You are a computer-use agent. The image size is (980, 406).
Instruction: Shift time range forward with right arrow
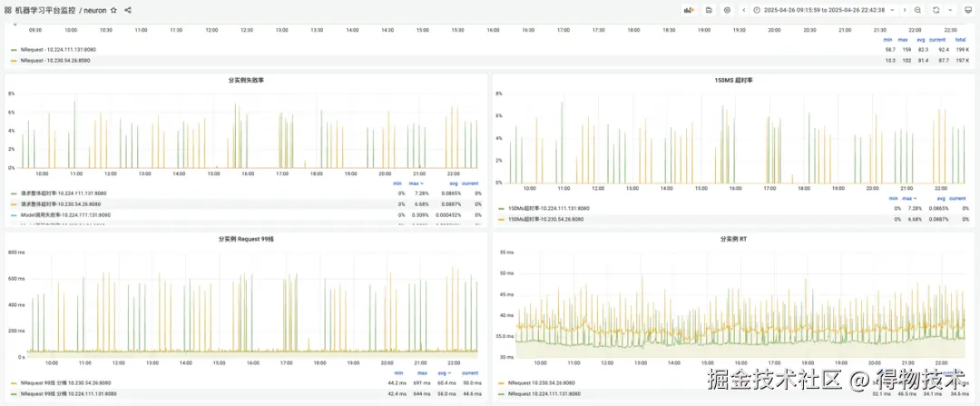point(905,10)
